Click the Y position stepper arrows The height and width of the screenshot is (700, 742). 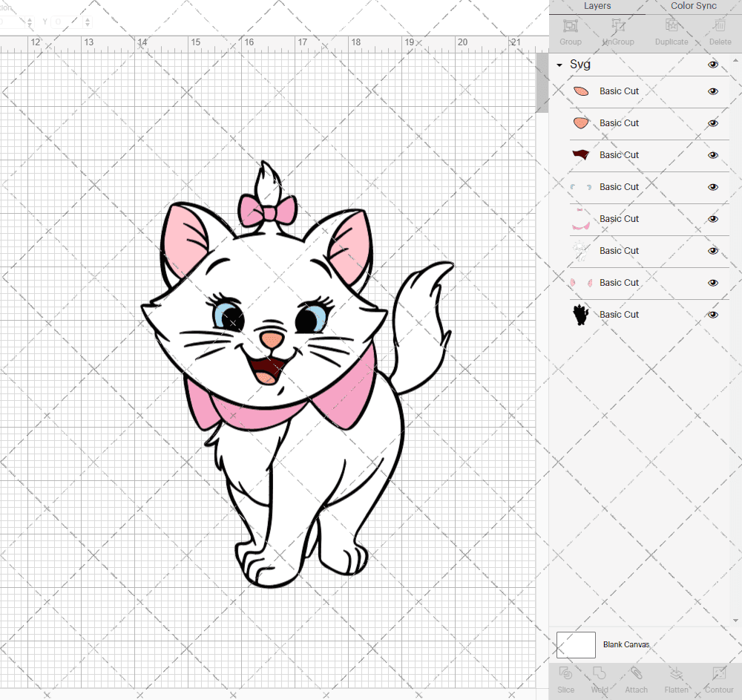click(88, 22)
